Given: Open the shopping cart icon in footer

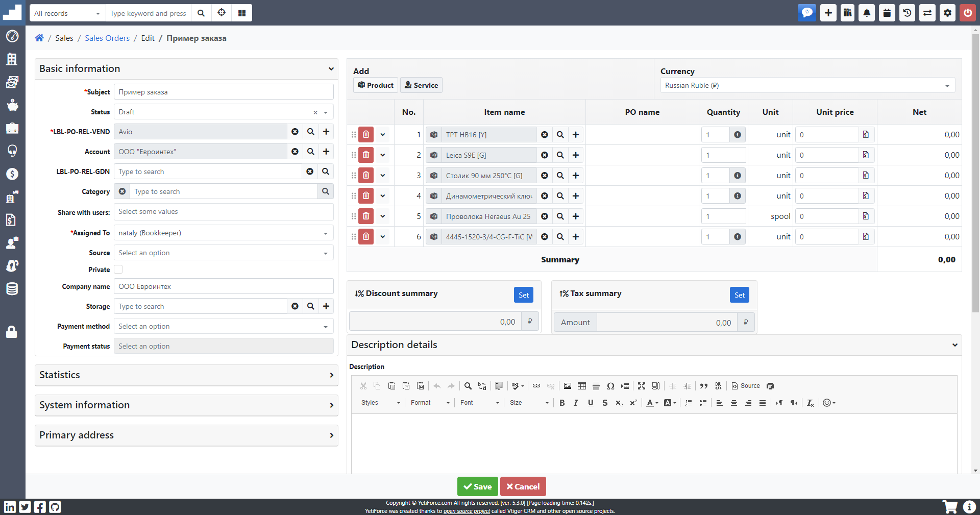Looking at the screenshot, I should [x=950, y=507].
